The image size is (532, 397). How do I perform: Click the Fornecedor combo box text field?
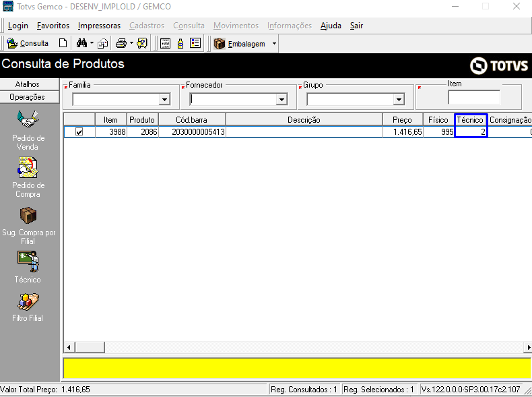click(x=233, y=100)
